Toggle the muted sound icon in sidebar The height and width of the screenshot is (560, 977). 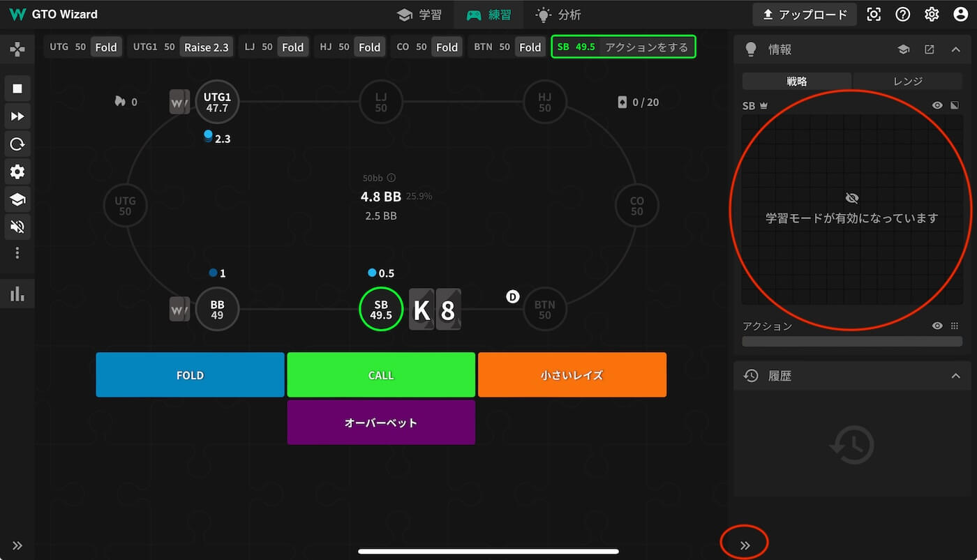pyautogui.click(x=17, y=226)
